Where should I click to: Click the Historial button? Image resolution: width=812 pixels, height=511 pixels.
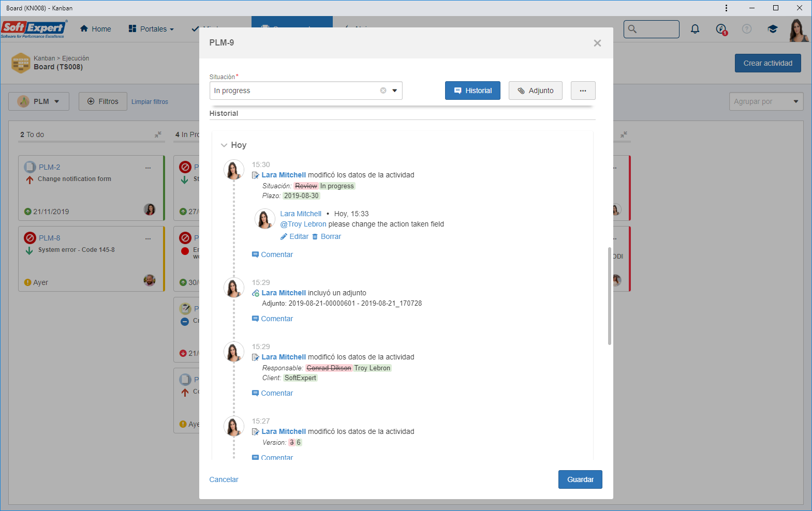tap(473, 91)
